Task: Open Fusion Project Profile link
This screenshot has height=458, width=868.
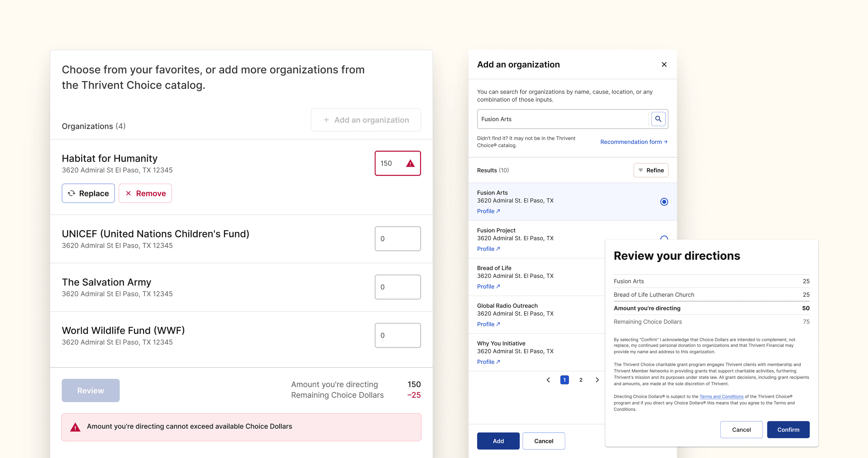Action: pyautogui.click(x=488, y=249)
